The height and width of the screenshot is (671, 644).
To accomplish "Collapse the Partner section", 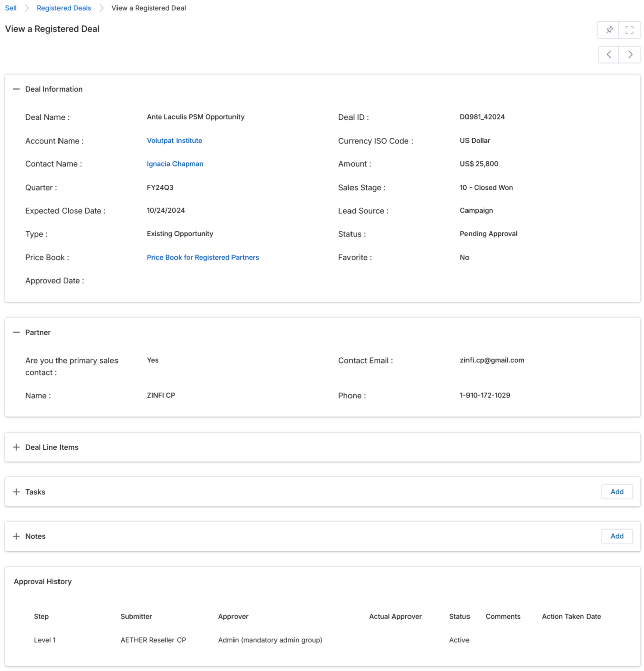I will 16,333.
